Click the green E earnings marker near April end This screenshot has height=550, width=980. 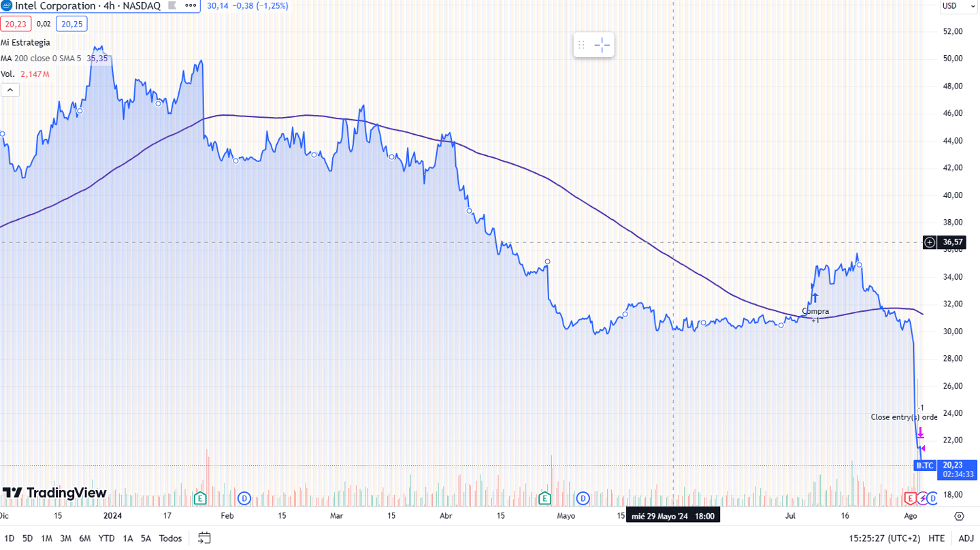click(x=544, y=499)
